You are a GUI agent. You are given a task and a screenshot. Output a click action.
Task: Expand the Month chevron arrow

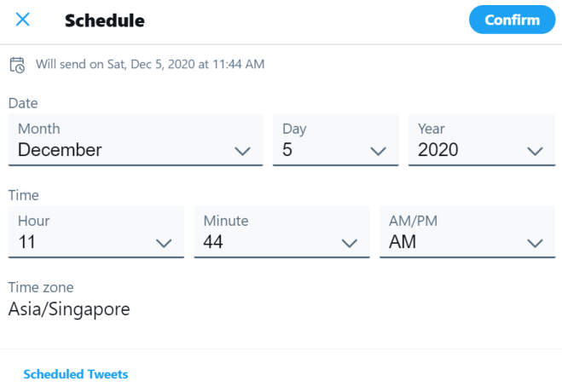click(242, 151)
